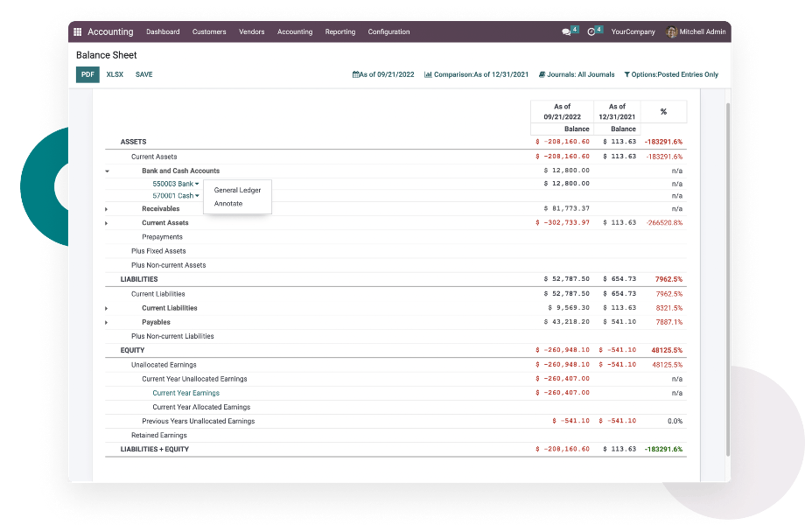Open the Comparison chart filter
Viewport: 805px width, 532px height.
(476, 74)
